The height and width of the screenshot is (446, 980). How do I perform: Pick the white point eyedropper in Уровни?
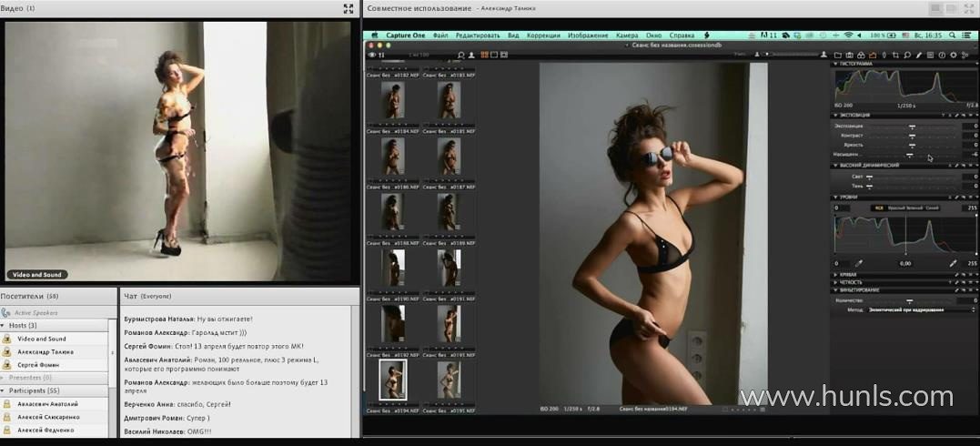(953, 263)
